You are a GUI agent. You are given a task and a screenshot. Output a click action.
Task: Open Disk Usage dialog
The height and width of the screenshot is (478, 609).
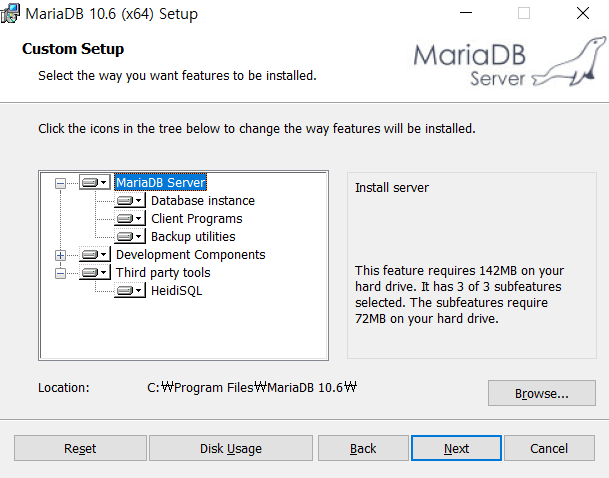click(231, 448)
